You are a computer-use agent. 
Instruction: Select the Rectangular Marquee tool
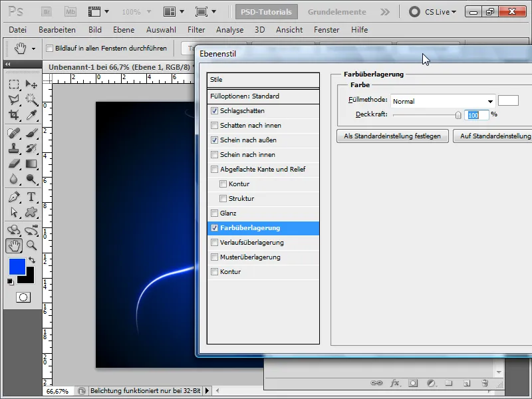coord(14,84)
